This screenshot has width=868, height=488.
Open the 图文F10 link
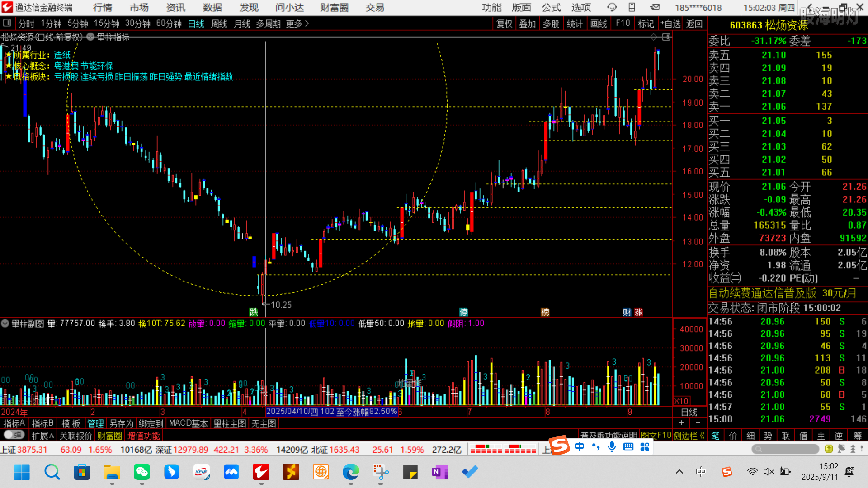[656, 435]
